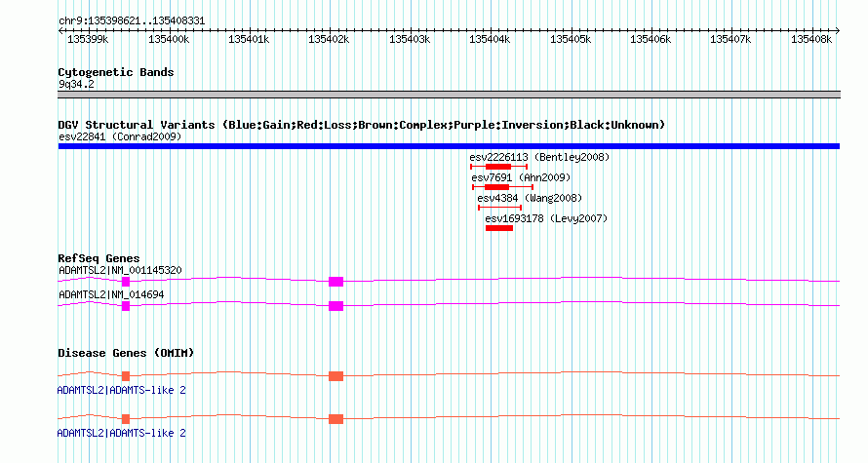This screenshot has width=868, height=463.
Task: Click the 135405k ruler tick label
Action: pyautogui.click(x=571, y=39)
